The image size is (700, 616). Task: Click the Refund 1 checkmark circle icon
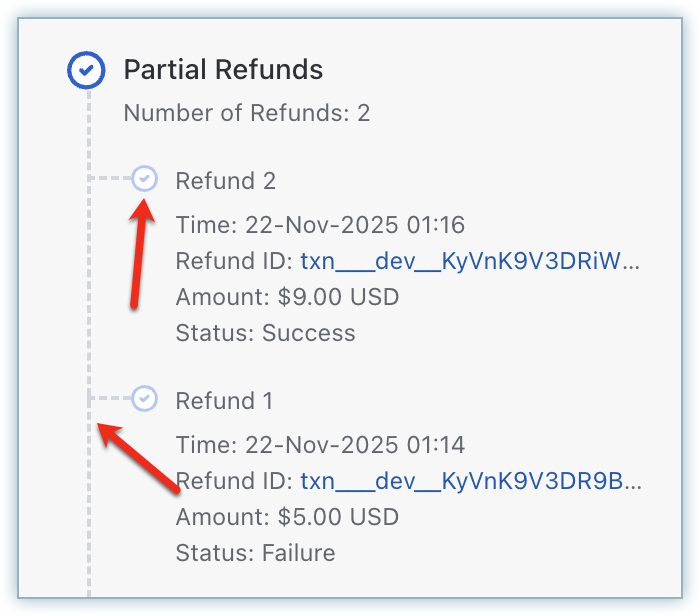point(145,399)
